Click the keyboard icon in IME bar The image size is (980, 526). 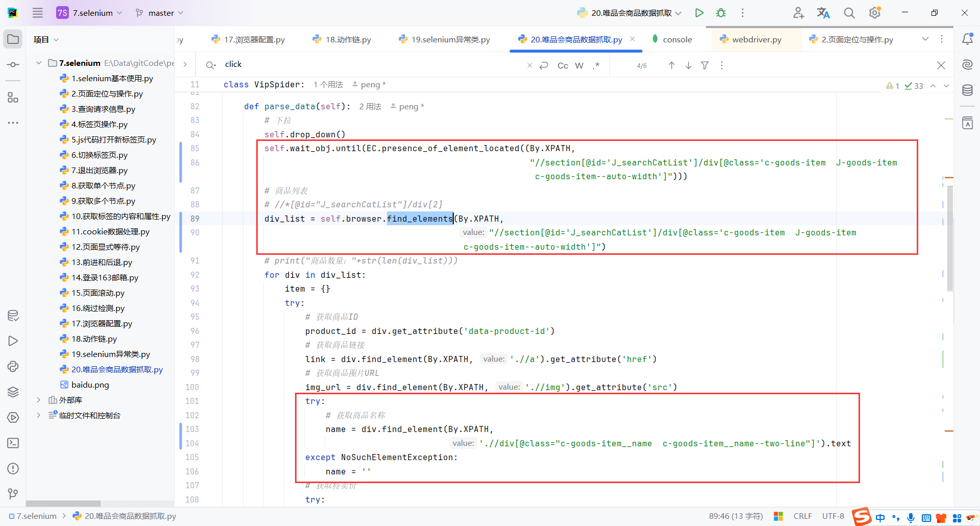point(926,518)
